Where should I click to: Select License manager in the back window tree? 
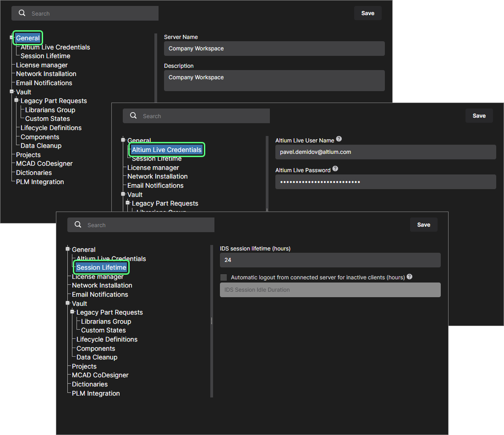[x=42, y=65]
